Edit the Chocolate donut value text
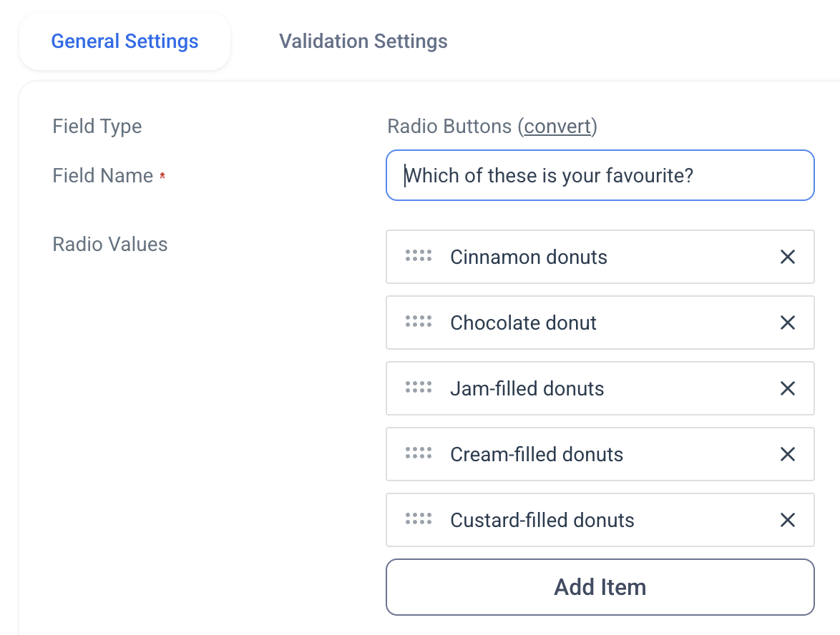 524,323
